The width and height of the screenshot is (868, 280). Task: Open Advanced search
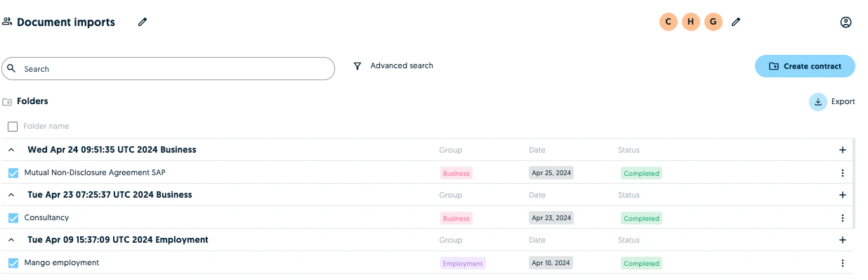pos(402,65)
